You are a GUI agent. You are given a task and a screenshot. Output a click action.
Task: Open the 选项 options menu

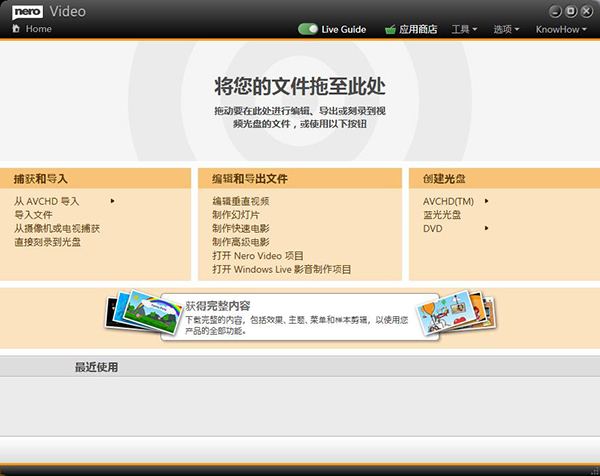point(506,29)
